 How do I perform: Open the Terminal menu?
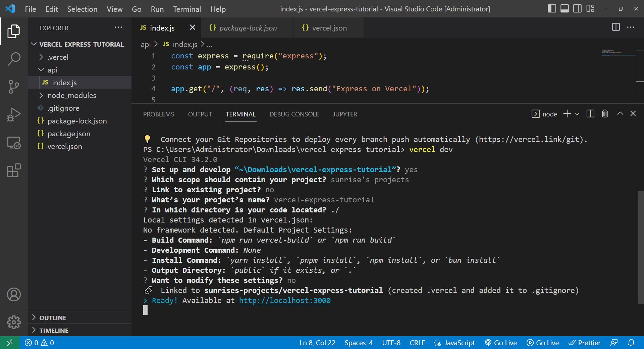click(x=187, y=9)
